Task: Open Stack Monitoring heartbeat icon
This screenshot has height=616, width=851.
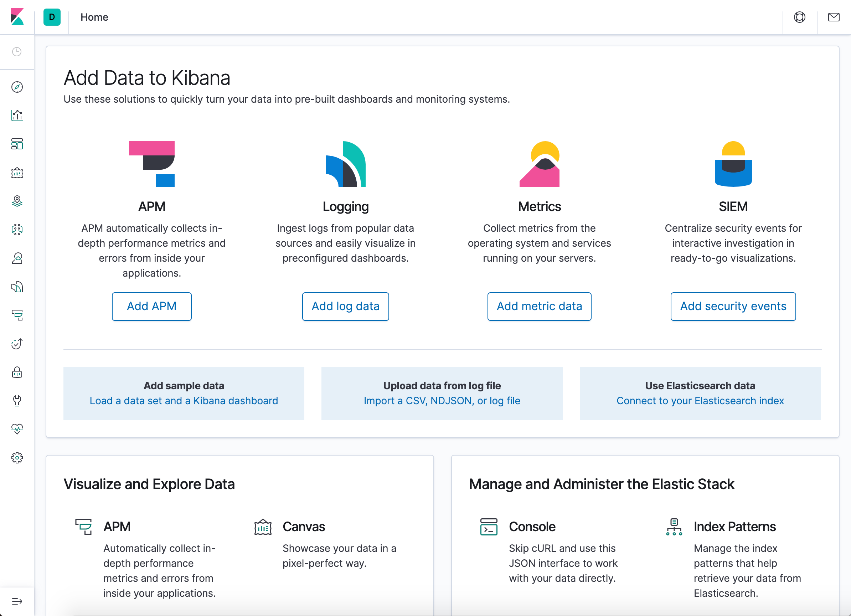Action: coord(17,429)
